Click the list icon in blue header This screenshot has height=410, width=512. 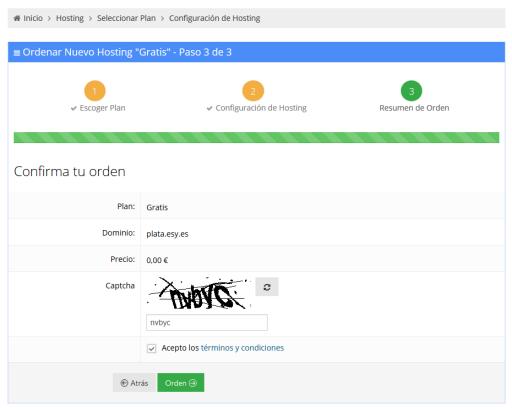[x=17, y=53]
